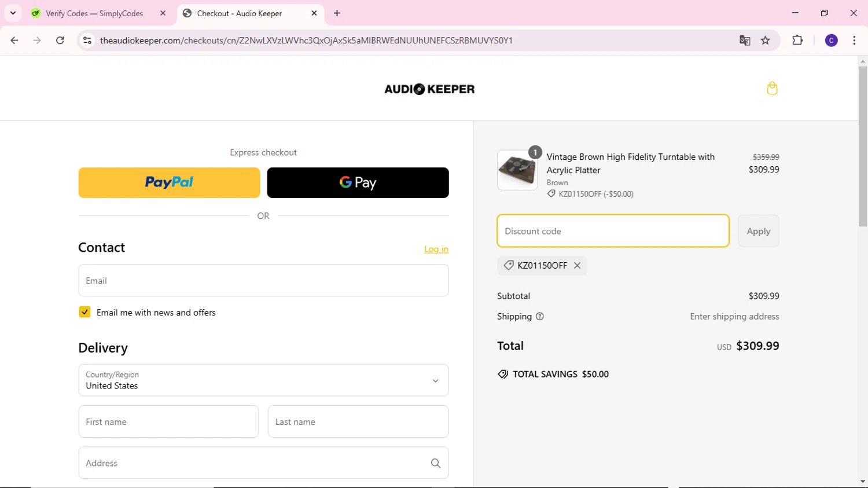Click the browser forward arrow

click(37, 41)
